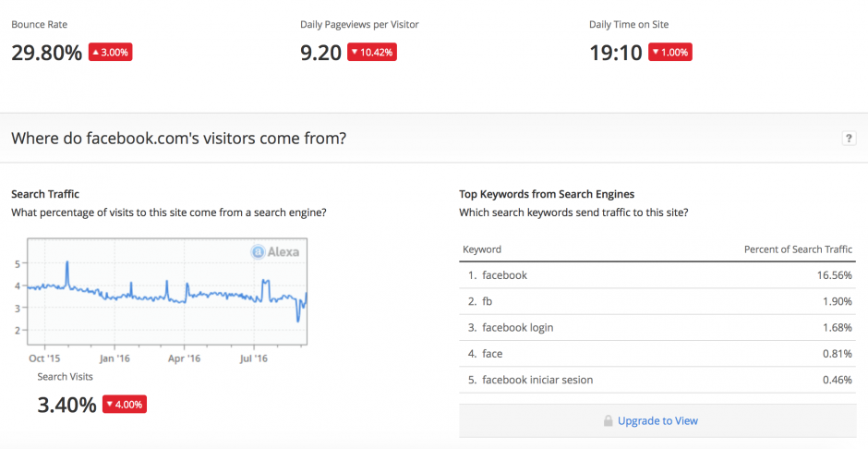The image size is (868, 449).
Task: Click the 0.46% traffic value
Action: (x=837, y=380)
